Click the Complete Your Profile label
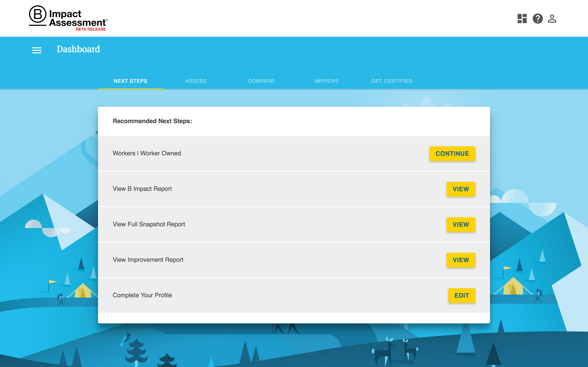The image size is (588, 367). 142,295
